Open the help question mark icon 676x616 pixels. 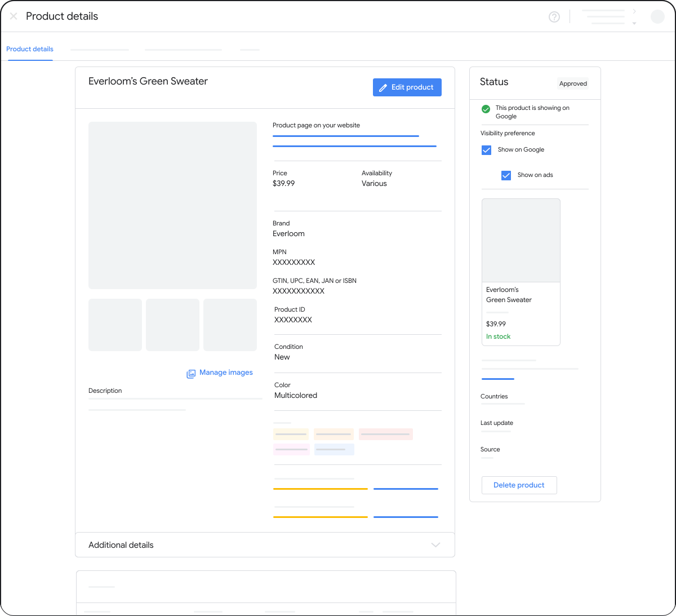(x=554, y=17)
